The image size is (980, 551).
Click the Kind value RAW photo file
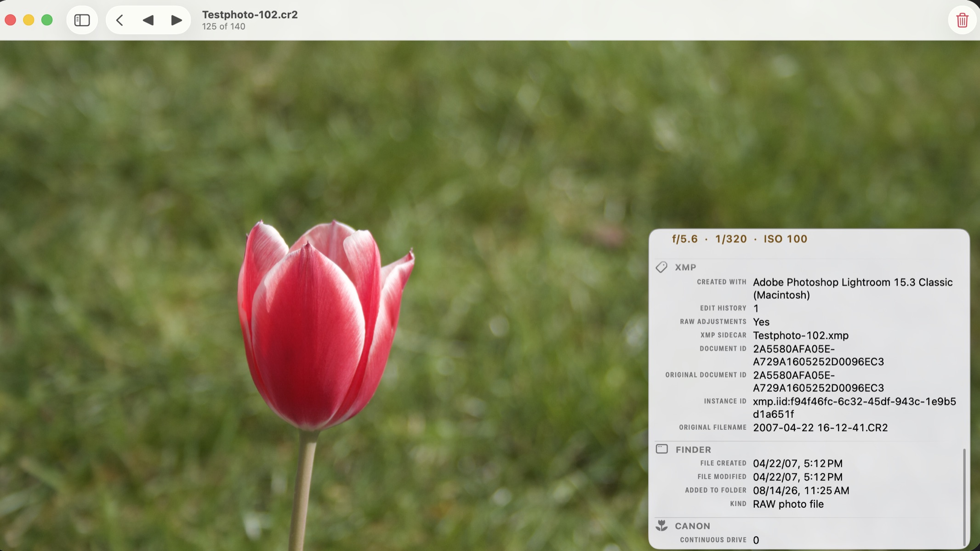788,504
